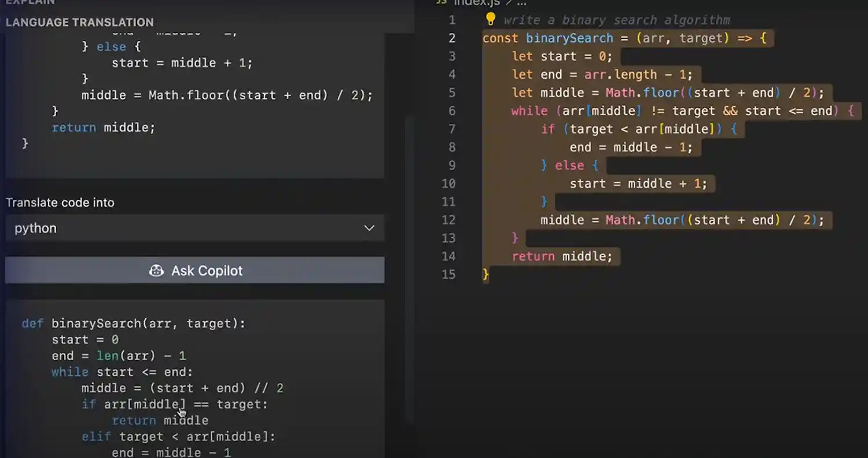Viewport: 868px width, 458px height.
Task: Click the Ask Copilot button
Action: coord(194,270)
